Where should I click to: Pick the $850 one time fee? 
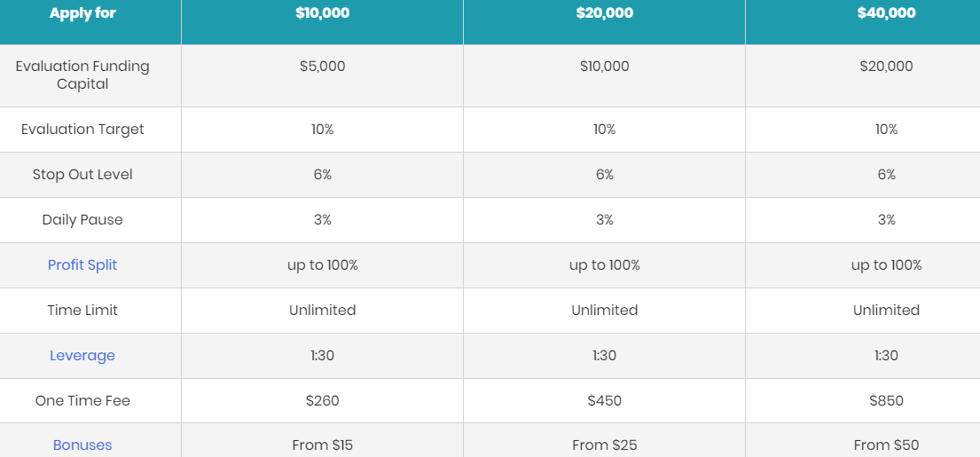(886, 401)
